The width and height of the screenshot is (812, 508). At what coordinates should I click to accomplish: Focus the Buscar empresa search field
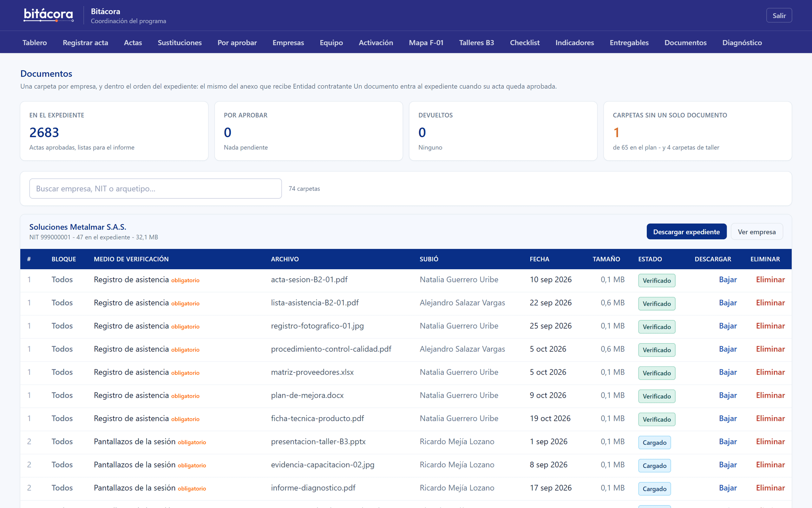pos(155,189)
